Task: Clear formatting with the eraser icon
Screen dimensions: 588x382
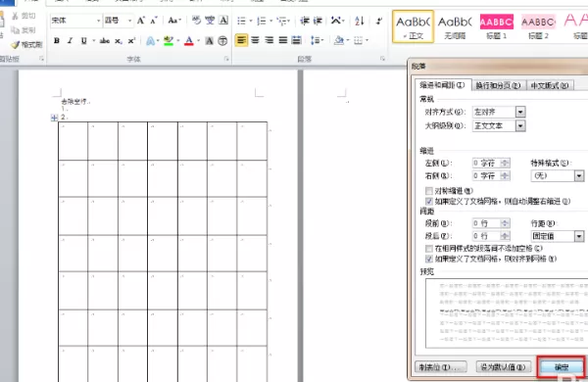Action: 196,21
